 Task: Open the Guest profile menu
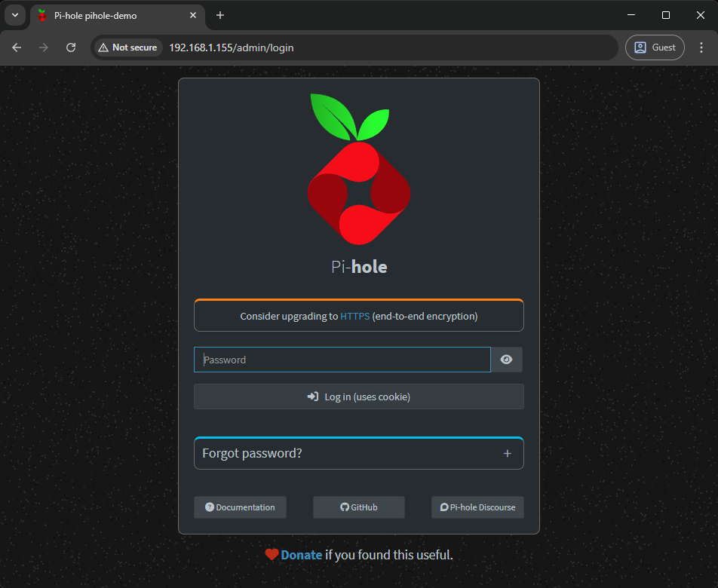[x=655, y=47]
